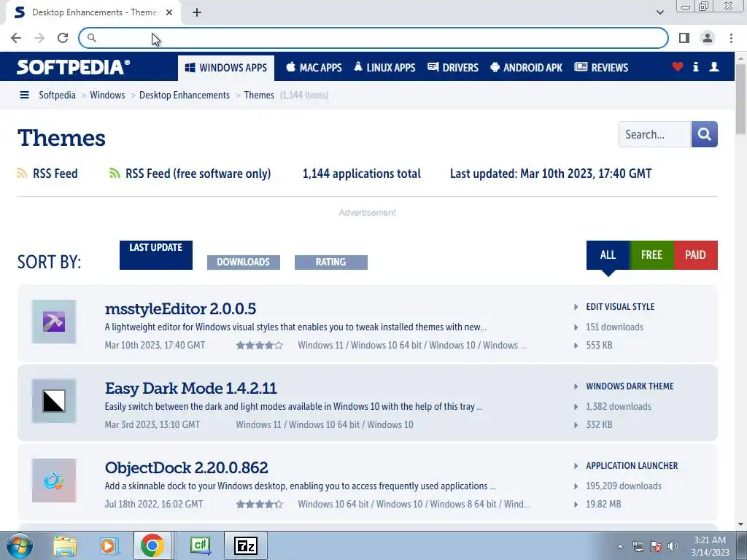Open the Chrome profile avatar
The width and height of the screenshot is (747, 560).
708,38
